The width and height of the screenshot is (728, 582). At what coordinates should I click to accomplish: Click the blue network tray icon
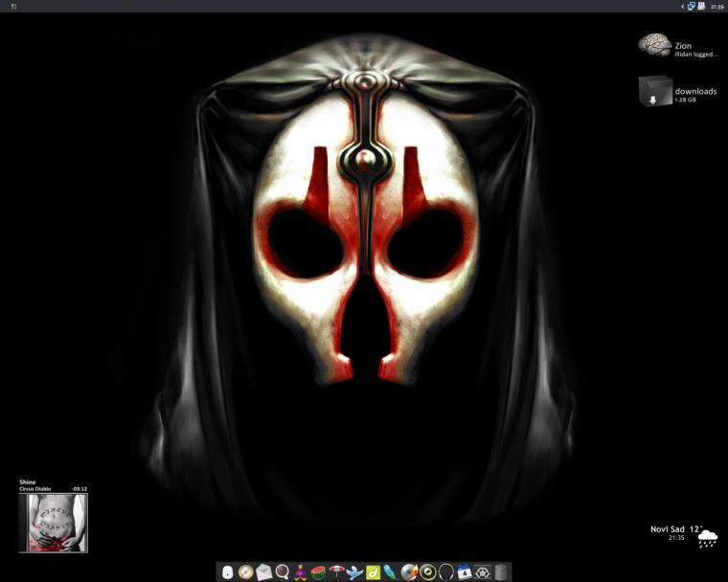(x=692, y=7)
